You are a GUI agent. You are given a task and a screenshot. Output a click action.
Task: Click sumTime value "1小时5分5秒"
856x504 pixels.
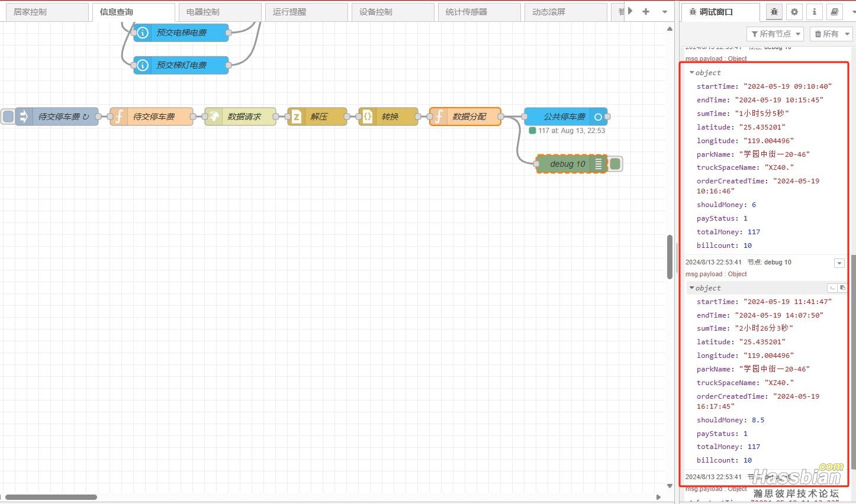point(762,114)
